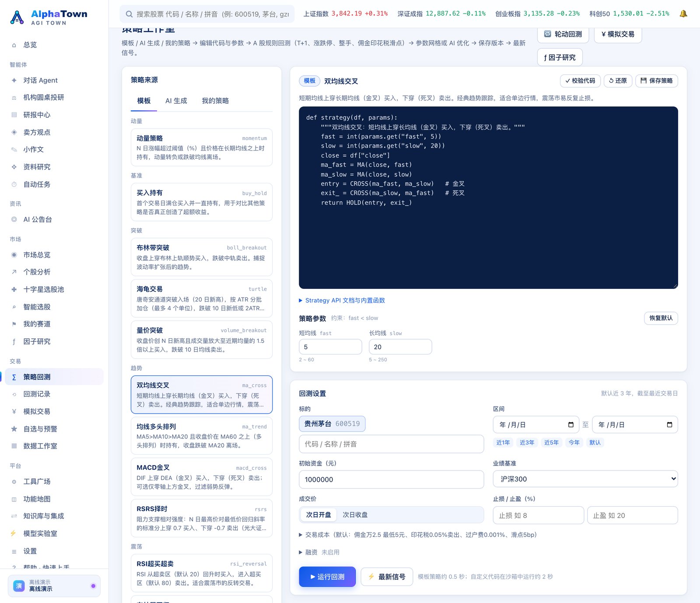Open 对话 Agent from the sidebar
Image resolution: width=700 pixels, height=603 pixels.
point(54,80)
